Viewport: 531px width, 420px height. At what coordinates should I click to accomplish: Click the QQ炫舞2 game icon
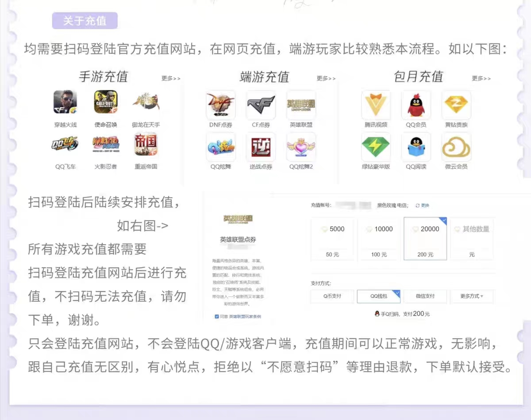click(x=301, y=147)
